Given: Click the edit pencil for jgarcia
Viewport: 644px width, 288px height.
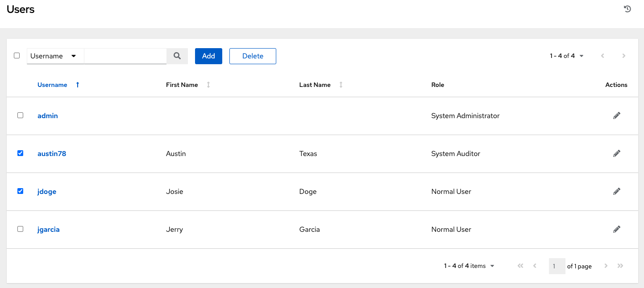Looking at the screenshot, I should point(616,229).
